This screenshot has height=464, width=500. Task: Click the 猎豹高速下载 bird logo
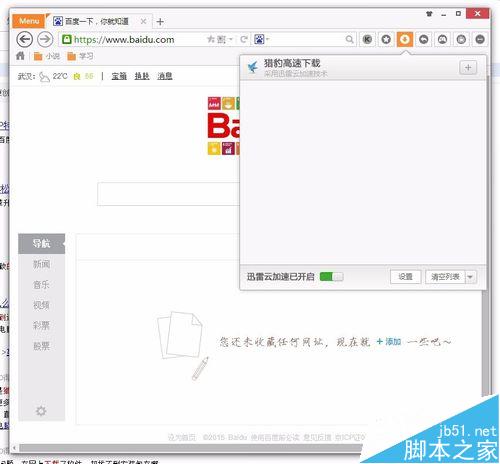(x=253, y=67)
